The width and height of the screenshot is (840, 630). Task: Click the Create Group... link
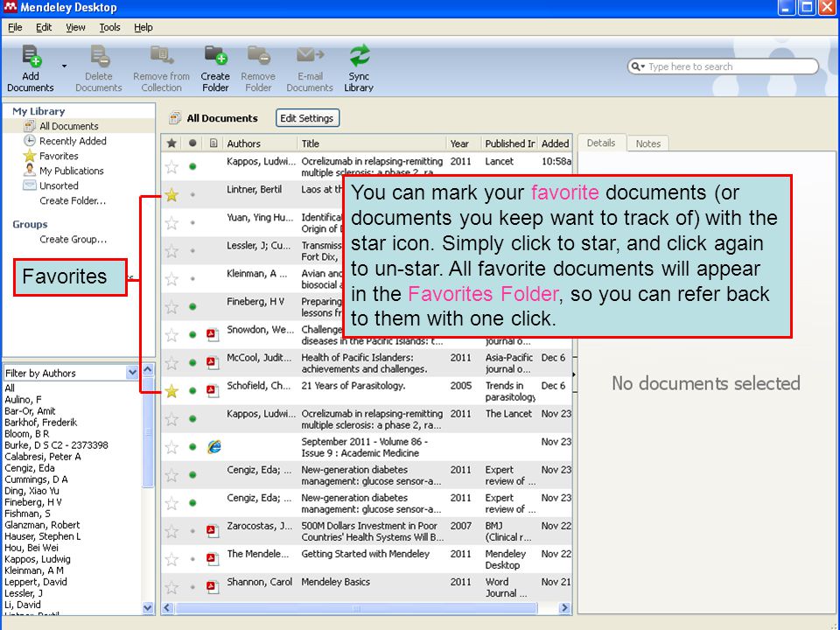click(x=73, y=240)
